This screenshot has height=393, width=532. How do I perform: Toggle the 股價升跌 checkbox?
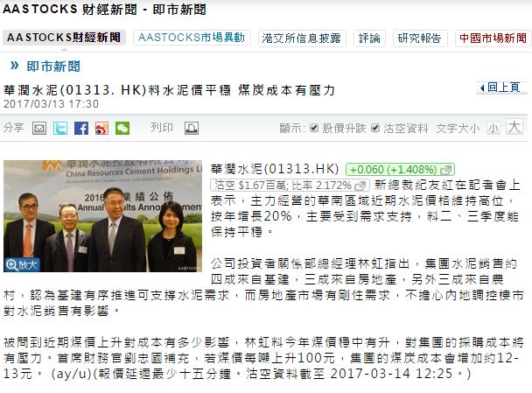314,128
